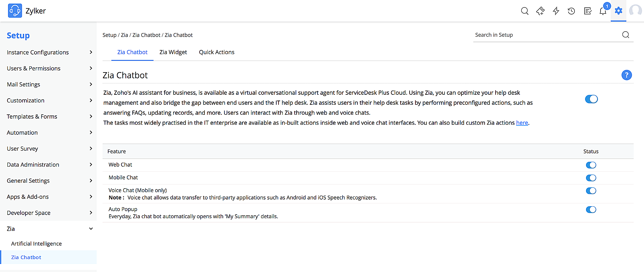Toggle the Auto Popup status switch
This screenshot has width=644, height=272.
click(x=591, y=210)
